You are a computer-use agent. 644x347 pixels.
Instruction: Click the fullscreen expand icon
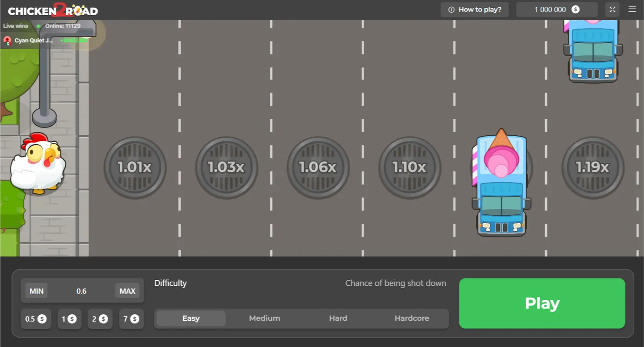pos(612,9)
